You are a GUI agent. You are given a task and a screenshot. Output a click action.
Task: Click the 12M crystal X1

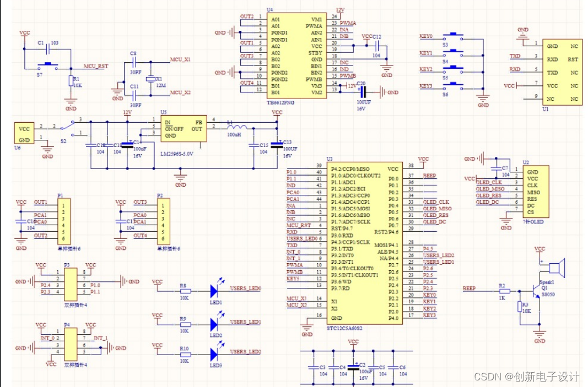pos(151,79)
